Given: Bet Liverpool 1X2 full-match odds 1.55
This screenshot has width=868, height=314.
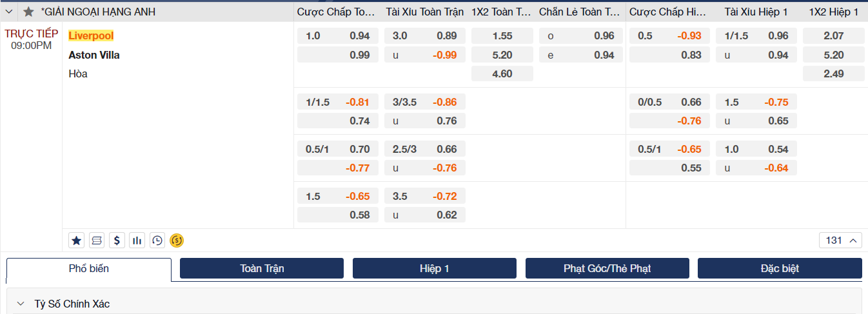Looking at the screenshot, I should click(502, 36).
